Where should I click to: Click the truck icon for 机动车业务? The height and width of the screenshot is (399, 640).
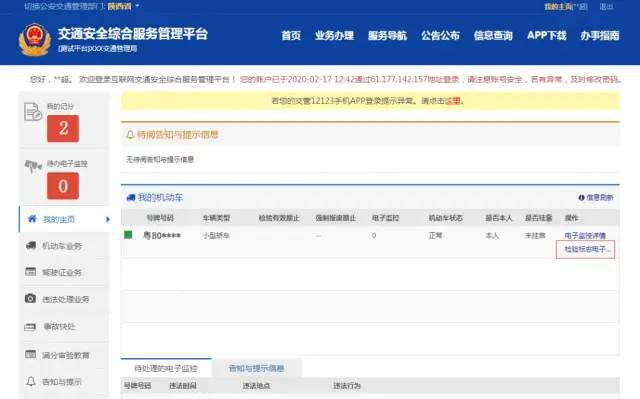coord(31,245)
